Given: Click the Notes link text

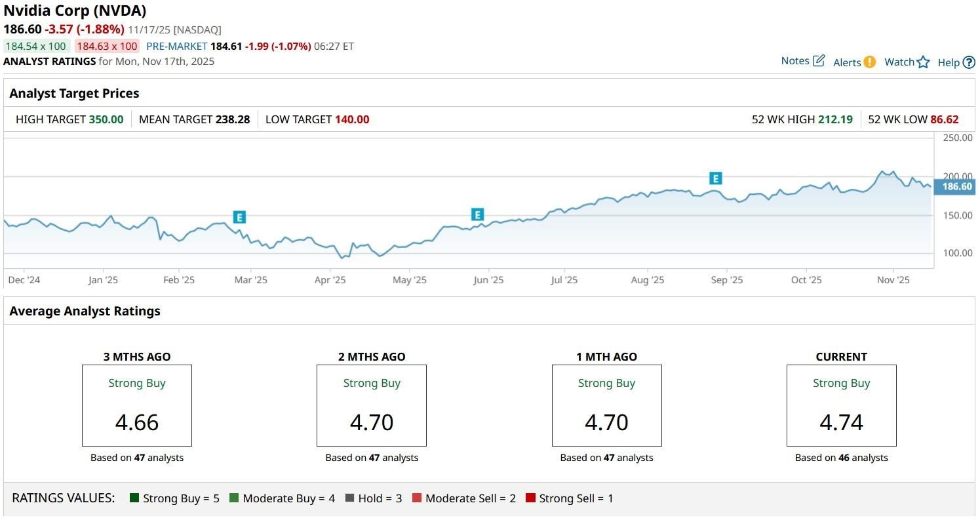Looking at the screenshot, I should [795, 61].
